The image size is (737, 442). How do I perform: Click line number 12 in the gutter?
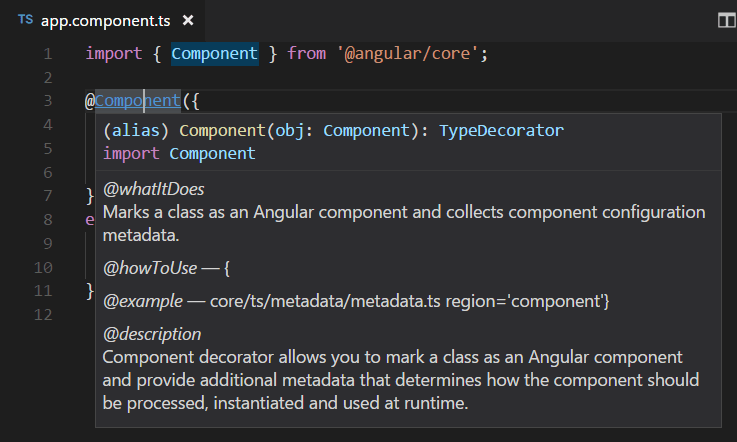pyautogui.click(x=43, y=315)
